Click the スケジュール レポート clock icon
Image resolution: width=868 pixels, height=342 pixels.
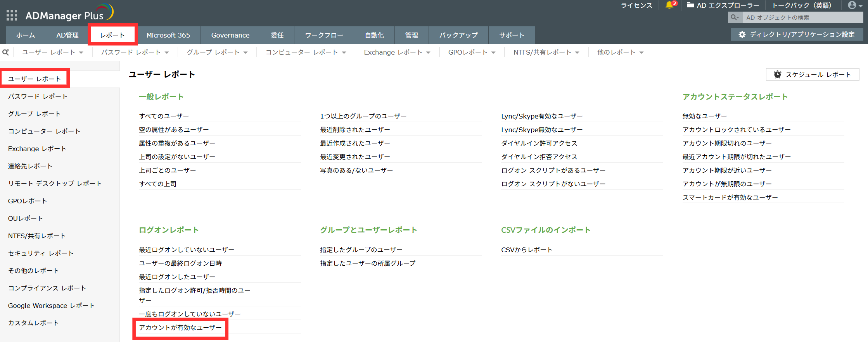[x=777, y=74]
